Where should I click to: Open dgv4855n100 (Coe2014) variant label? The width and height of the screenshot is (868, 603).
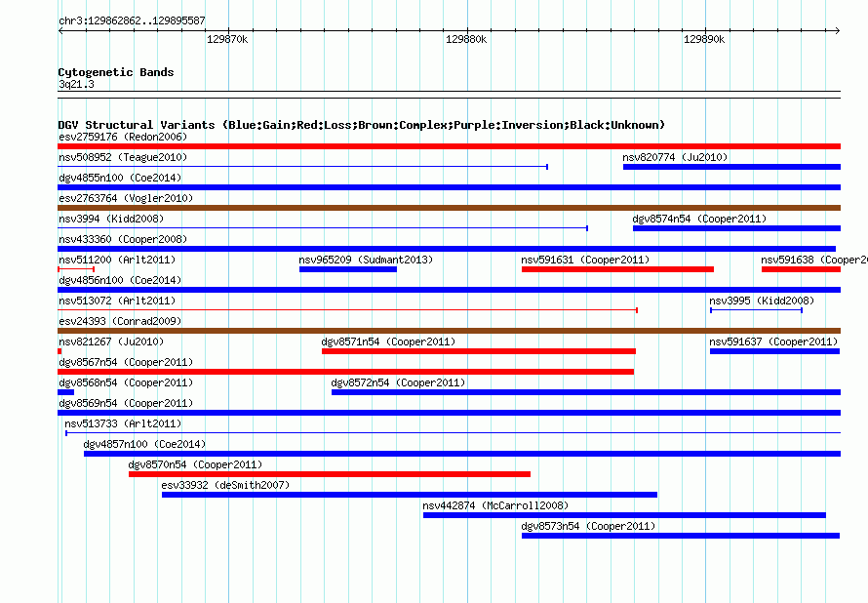tap(120, 178)
